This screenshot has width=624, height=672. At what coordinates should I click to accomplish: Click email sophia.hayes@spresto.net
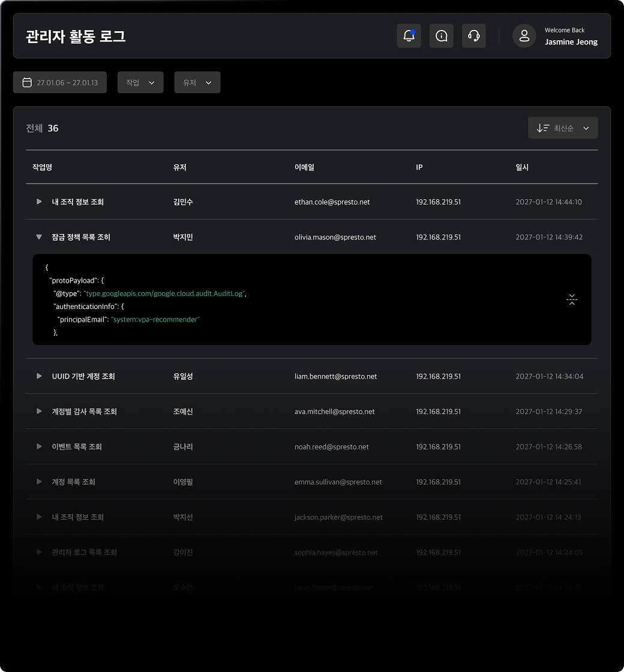click(336, 553)
